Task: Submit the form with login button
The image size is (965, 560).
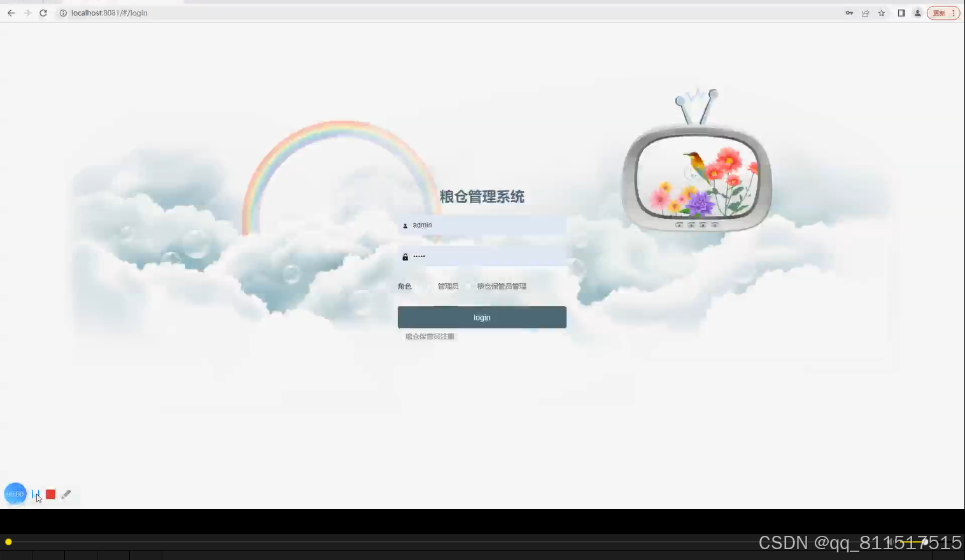Action: point(482,318)
